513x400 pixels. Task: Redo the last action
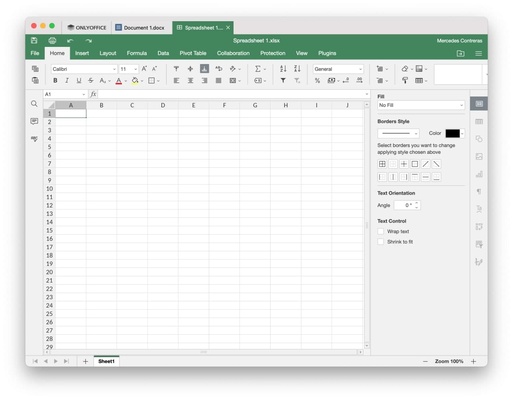[x=88, y=41]
